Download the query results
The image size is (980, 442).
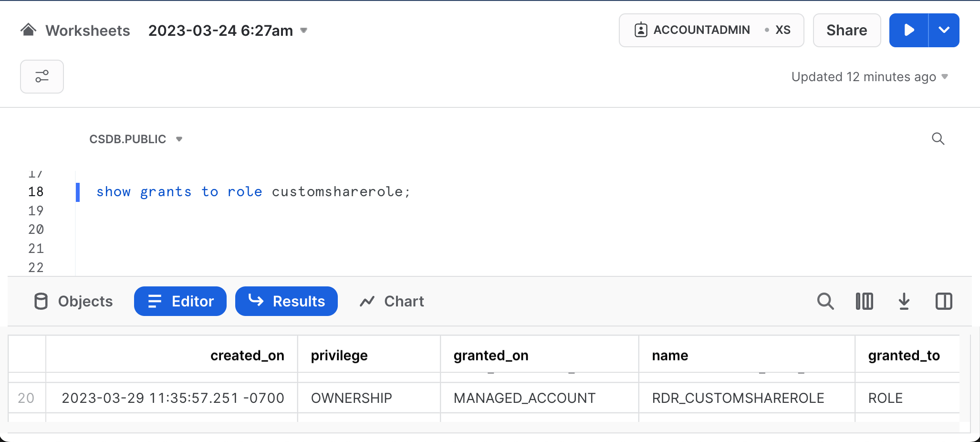point(904,301)
